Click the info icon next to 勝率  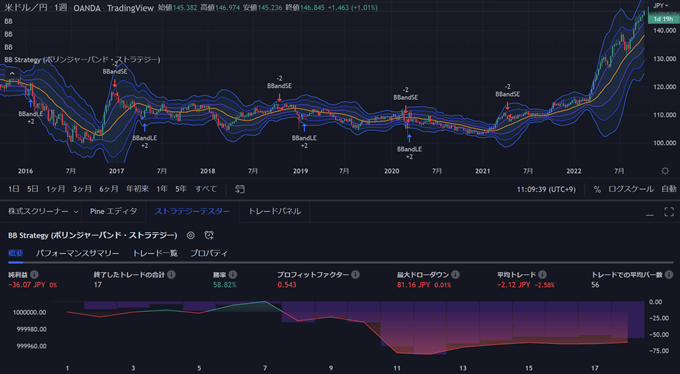pyautogui.click(x=233, y=275)
